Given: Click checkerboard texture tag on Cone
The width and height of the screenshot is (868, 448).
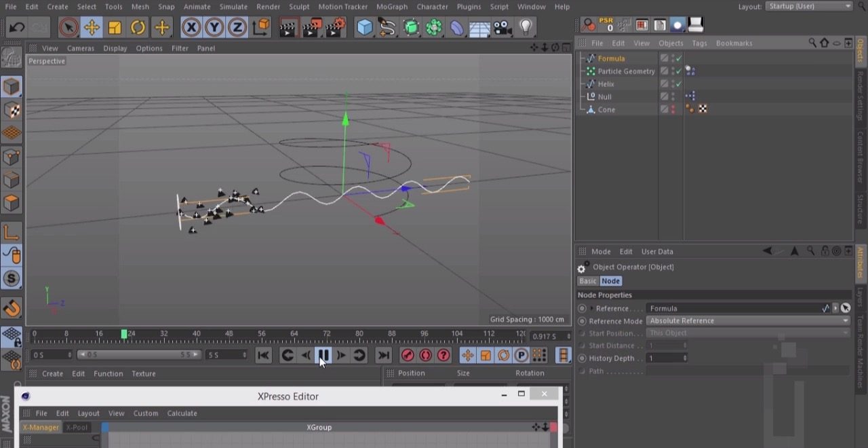Looking at the screenshot, I should coord(703,109).
